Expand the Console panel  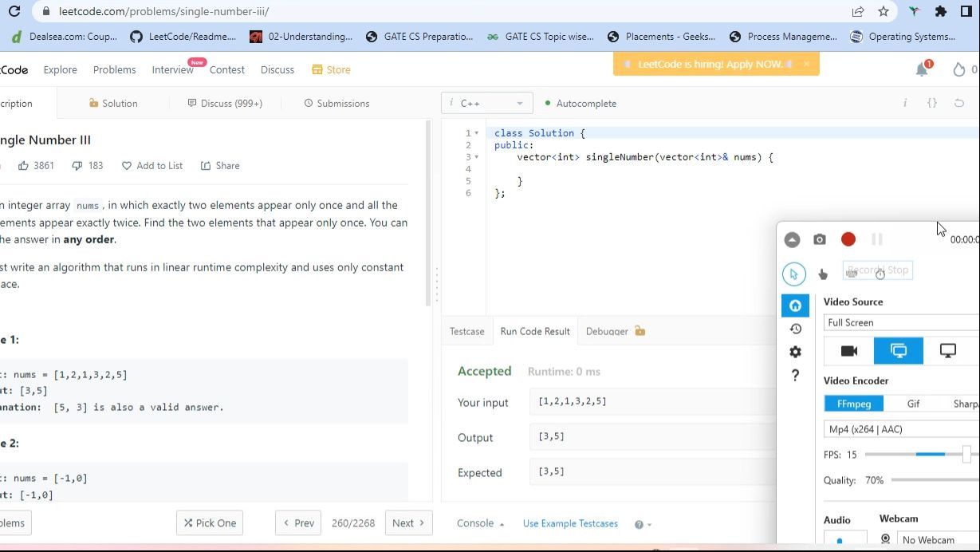(480, 523)
